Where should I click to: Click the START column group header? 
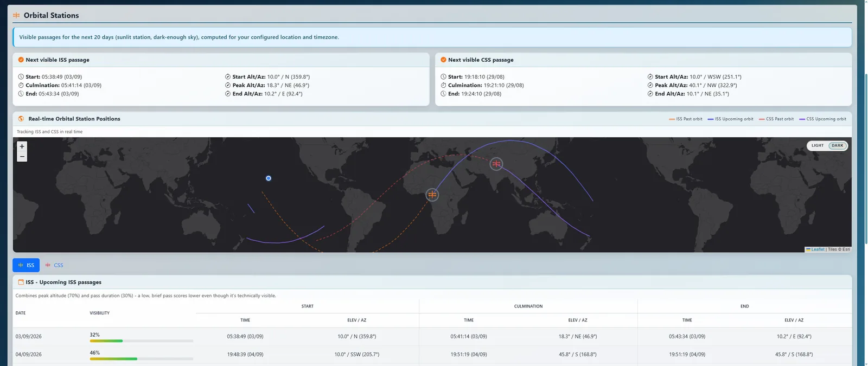308,306
